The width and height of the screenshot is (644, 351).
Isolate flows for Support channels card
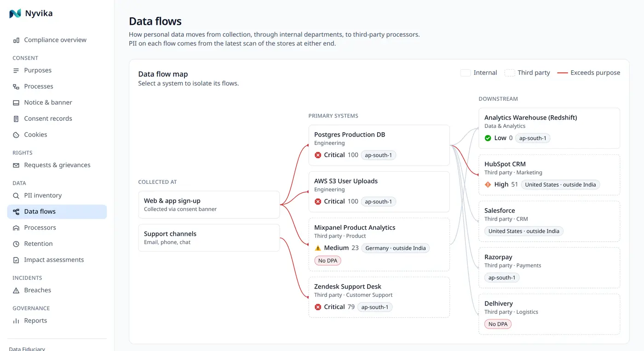click(x=209, y=238)
